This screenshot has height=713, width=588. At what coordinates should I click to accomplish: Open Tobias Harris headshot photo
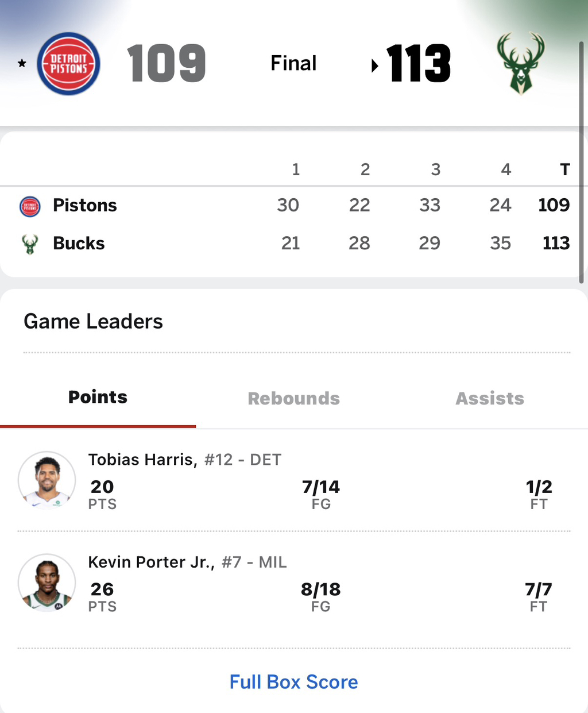47,480
